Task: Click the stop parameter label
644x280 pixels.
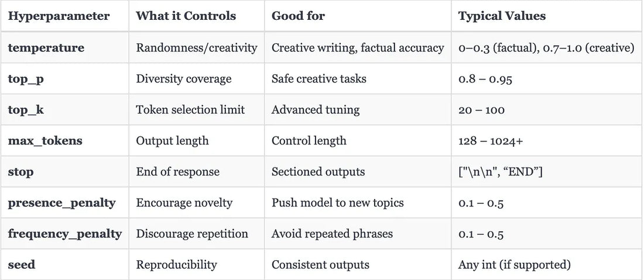Action: pyautogui.click(x=20, y=172)
